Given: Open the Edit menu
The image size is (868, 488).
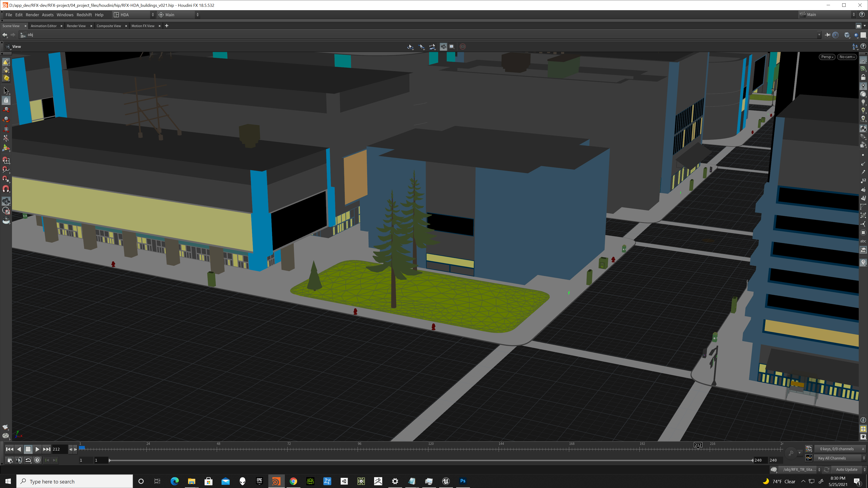Looking at the screenshot, I should pyautogui.click(x=19, y=15).
